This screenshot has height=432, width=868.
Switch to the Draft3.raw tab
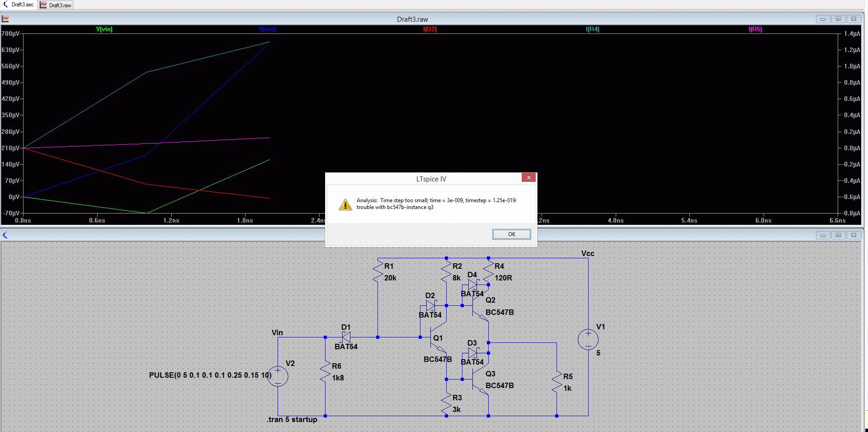point(56,5)
